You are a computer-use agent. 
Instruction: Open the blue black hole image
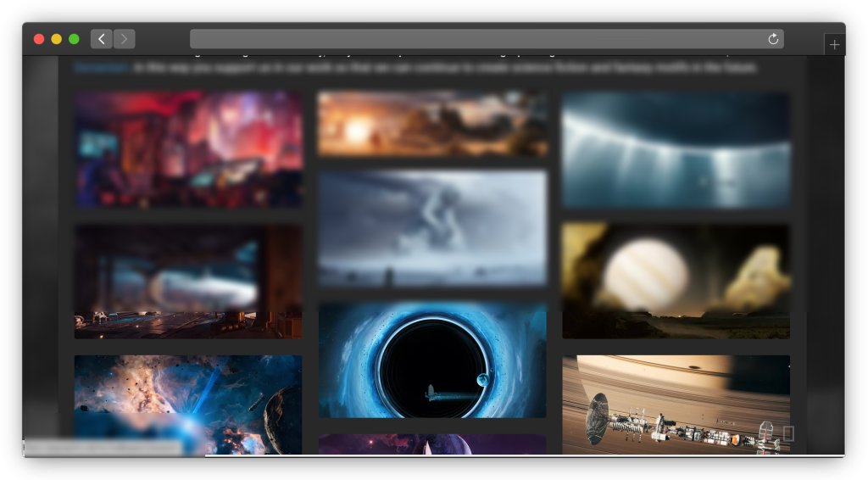(432, 360)
